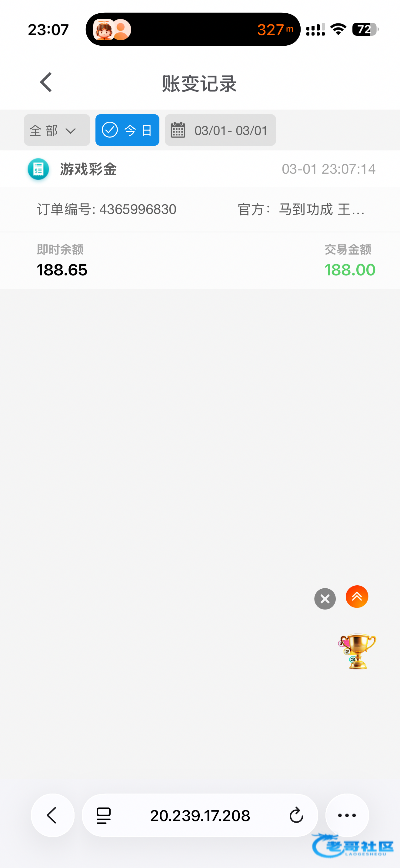
Task: Expand the truncated 马到功成 official name
Action: [321, 210]
